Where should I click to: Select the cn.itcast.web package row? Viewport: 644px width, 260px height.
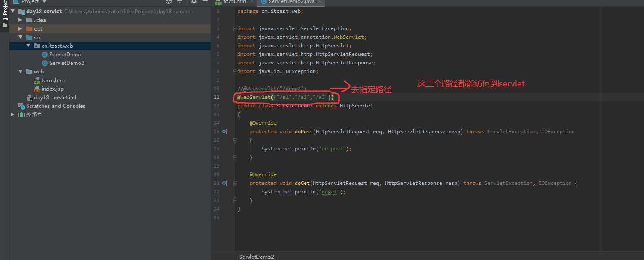(110, 46)
